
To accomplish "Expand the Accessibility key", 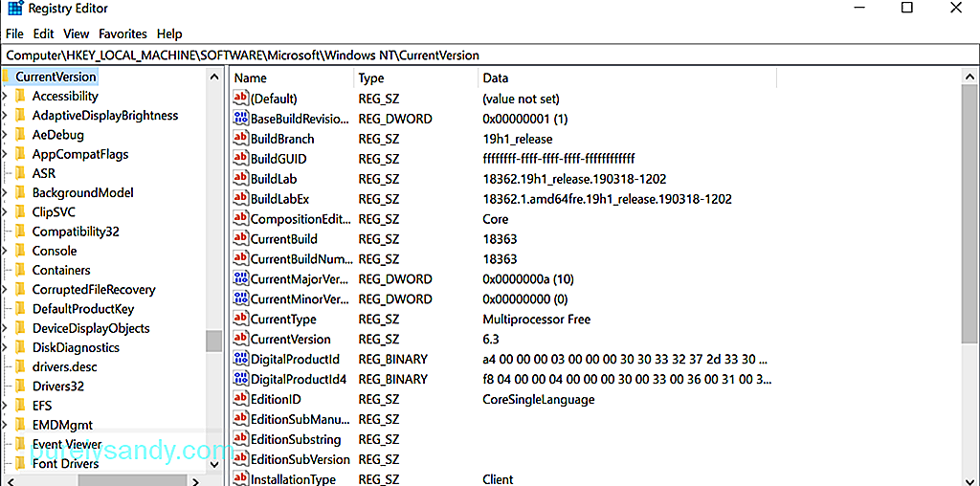I will point(5,97).
